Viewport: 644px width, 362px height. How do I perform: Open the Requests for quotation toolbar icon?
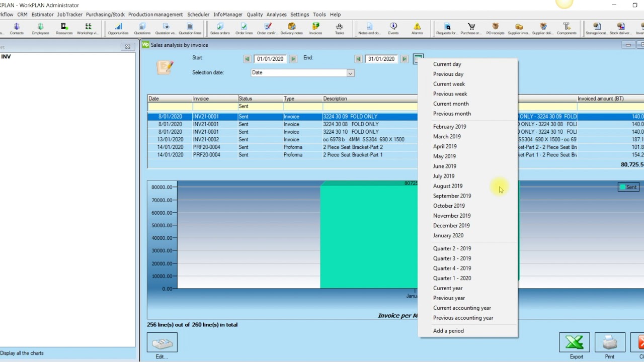447,29
